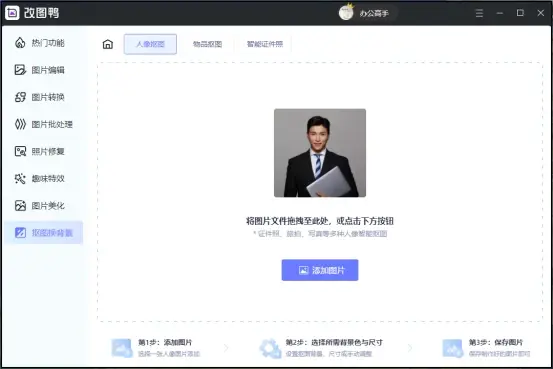The width and height of the screenshot is (553, 369).
Task: Click the sample portrait thumbnail
Action: click(320, 153)
